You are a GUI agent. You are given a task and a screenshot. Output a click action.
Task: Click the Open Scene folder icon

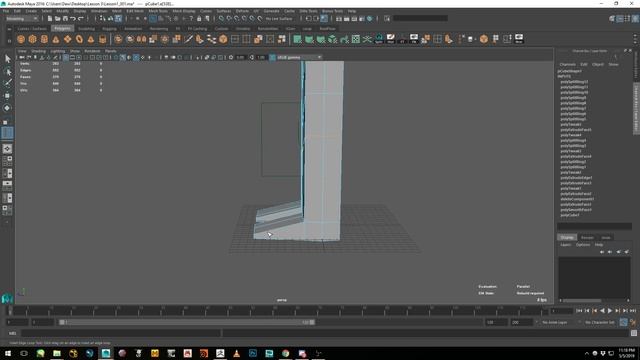[x=58, y=18]
